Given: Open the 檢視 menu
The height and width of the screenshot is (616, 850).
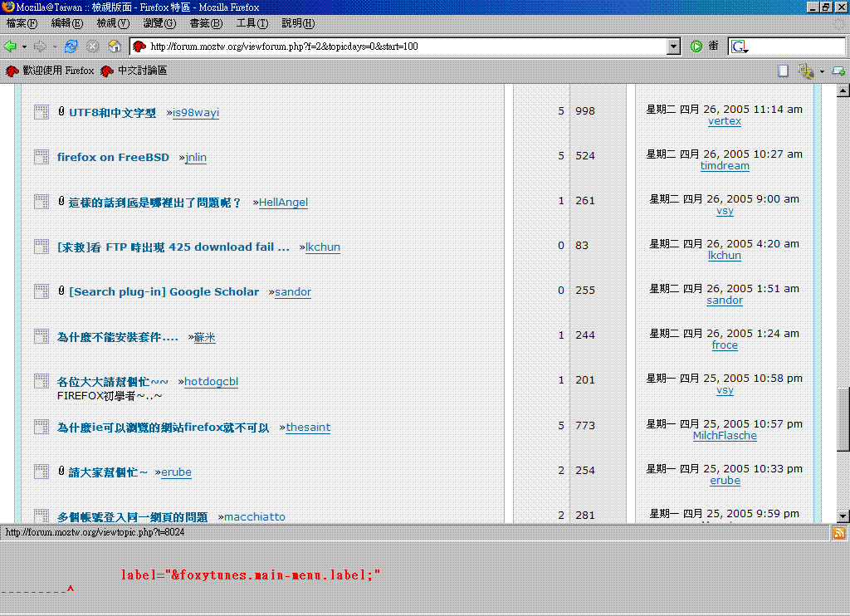Looking at the screenshot, I should (113, 23).
